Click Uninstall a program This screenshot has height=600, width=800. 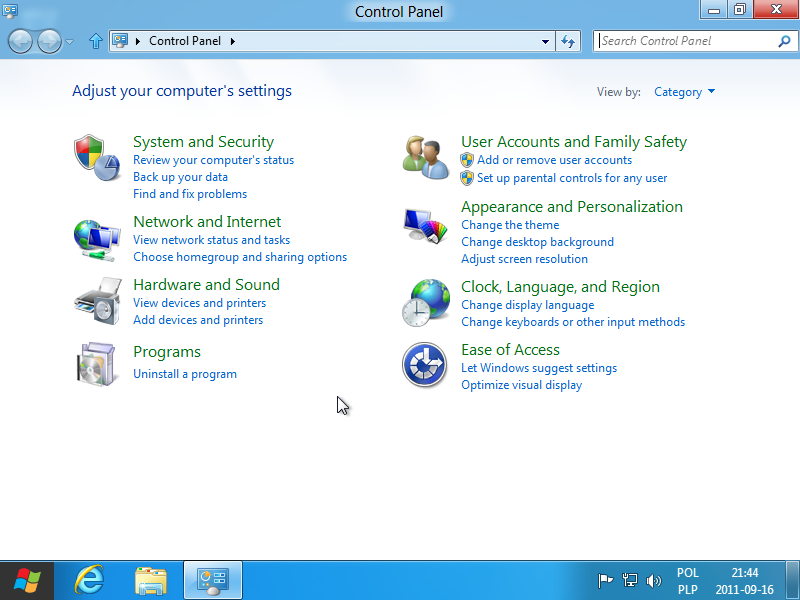click(185, 374)
